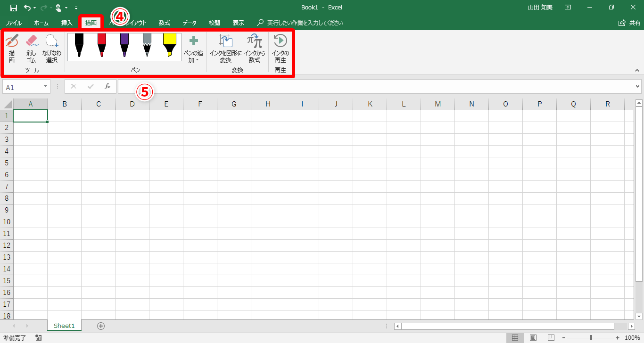Add a new sheet

(x=101, y=326)
